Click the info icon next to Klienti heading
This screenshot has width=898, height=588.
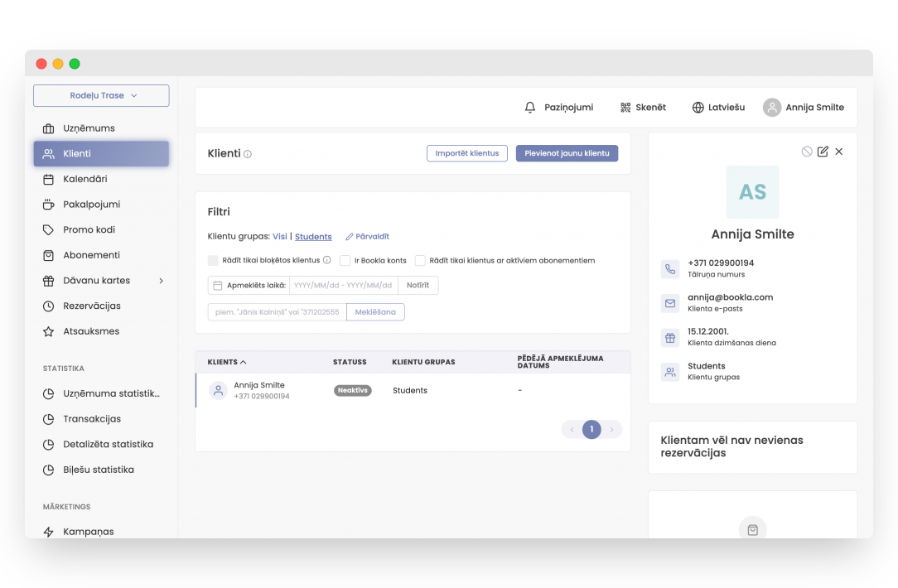[x=248, y=154]
